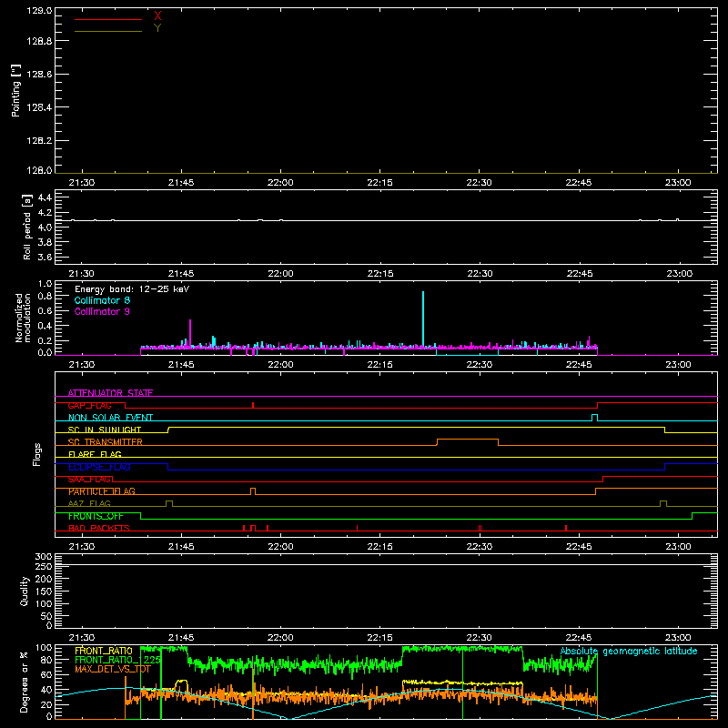Image resolution: width=728 pixels, height=728 pixels.
Task: Click the NON_SOLAR_EVENT pulse near 22:47
Action: (595, 417)
